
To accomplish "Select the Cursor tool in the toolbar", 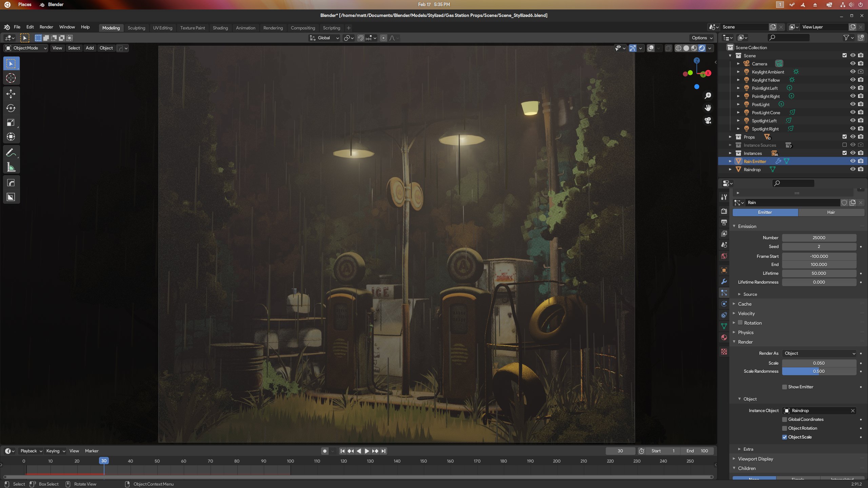I will point(11,78).
